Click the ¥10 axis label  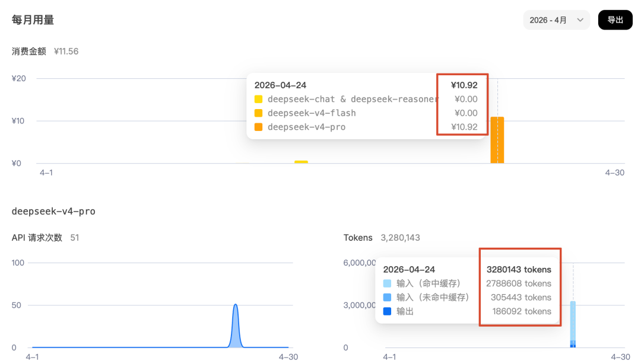(x=18, y=121)
